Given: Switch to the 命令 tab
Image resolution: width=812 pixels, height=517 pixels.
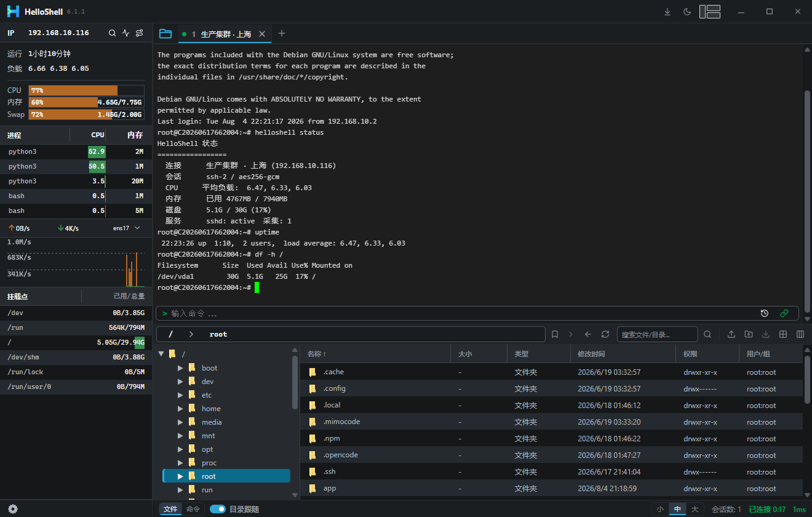Looking at the screenshot, I should coord(193,509).
